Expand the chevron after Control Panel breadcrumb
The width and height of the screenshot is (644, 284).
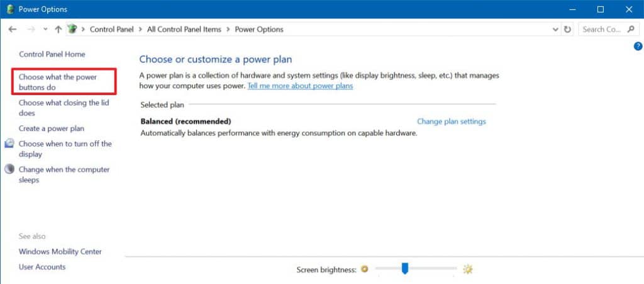pos(142,30)
